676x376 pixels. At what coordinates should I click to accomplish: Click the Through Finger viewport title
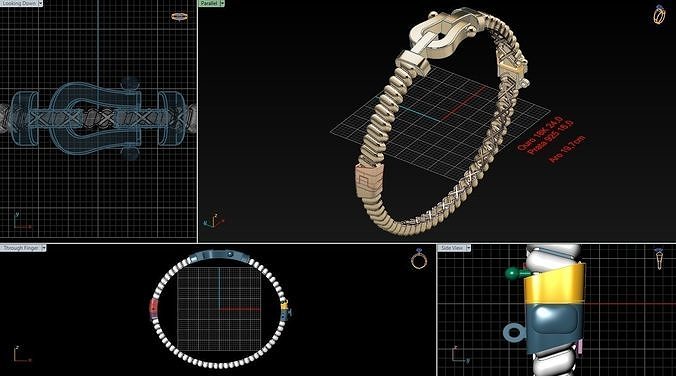click(21, 248)
